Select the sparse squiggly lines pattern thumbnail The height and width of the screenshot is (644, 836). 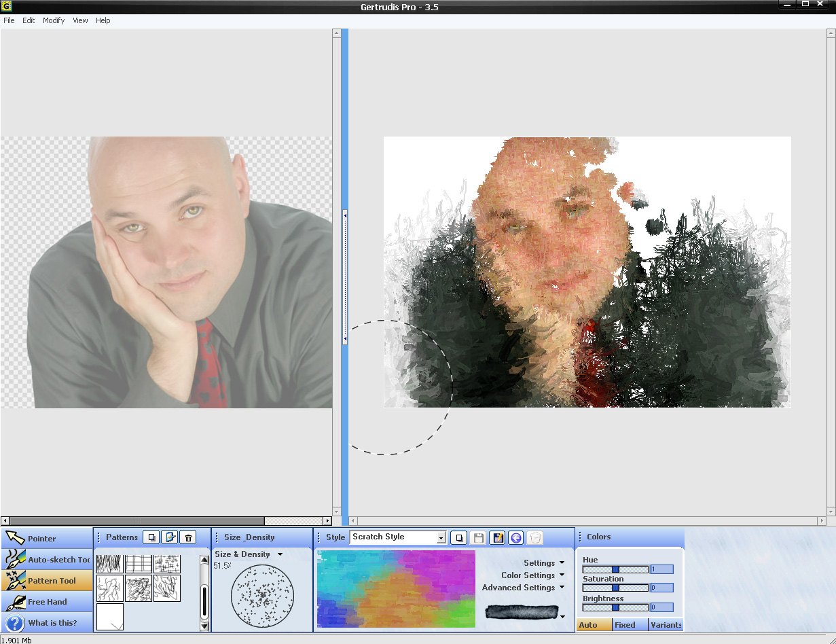click(x=109, y=588)
